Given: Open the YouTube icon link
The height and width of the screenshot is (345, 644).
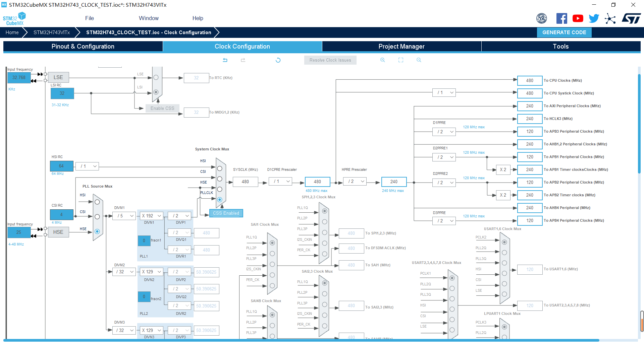Looking at the screenshot, I should (x=578, y=18).
